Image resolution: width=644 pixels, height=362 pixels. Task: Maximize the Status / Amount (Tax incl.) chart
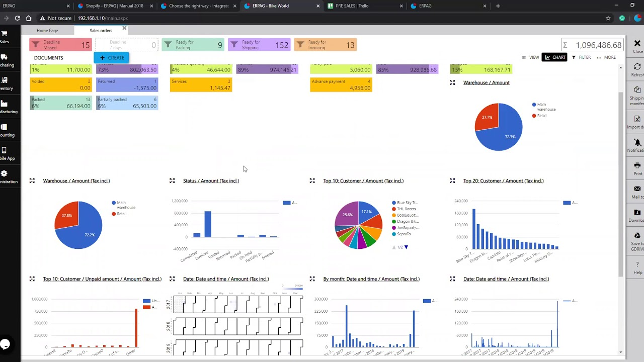click(172, 180)
